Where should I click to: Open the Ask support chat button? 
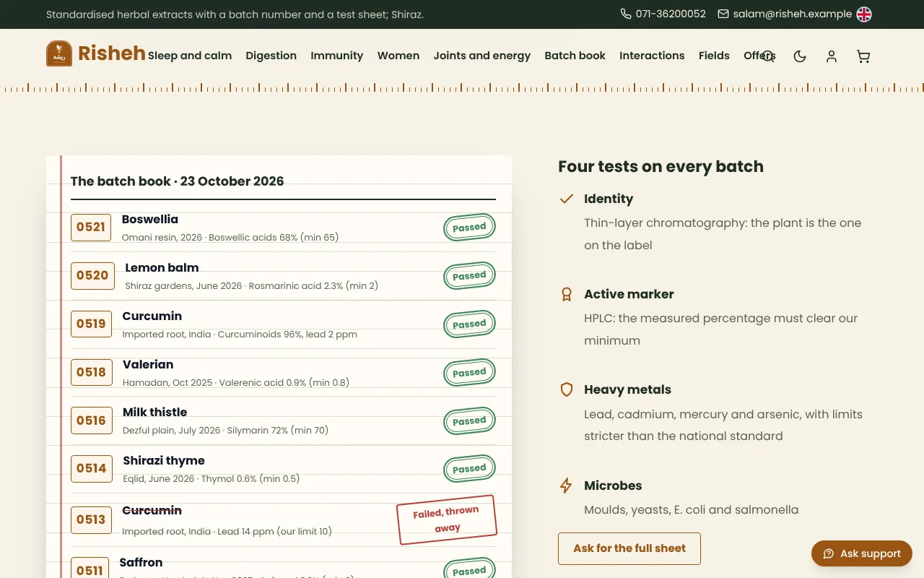click(x=862, y=553)
